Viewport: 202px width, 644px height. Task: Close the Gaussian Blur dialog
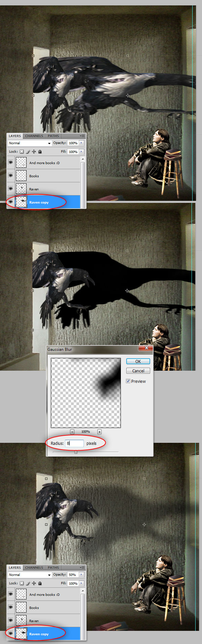coord(146,348)
